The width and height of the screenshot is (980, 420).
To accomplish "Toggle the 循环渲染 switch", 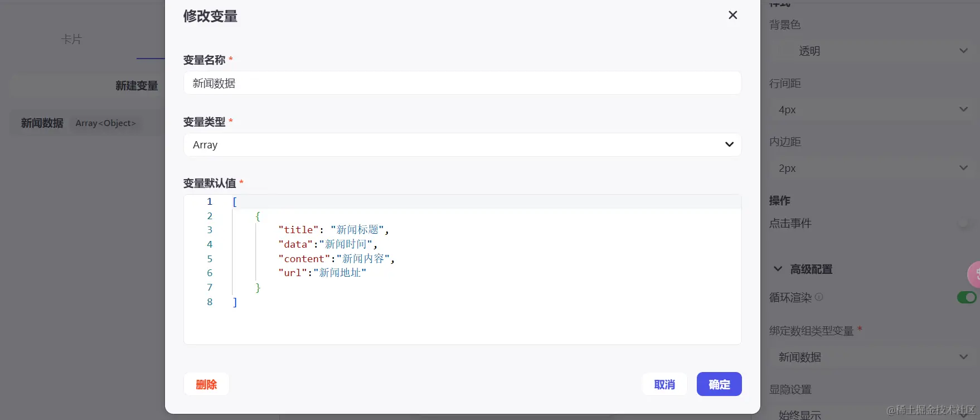I will click(966, 297).
